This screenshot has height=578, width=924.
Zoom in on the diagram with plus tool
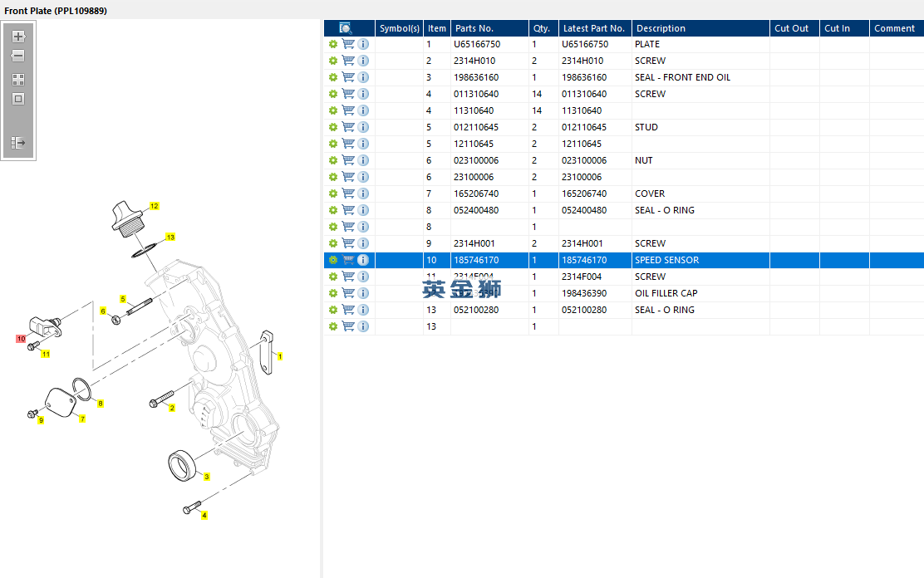tap(18, 37)
